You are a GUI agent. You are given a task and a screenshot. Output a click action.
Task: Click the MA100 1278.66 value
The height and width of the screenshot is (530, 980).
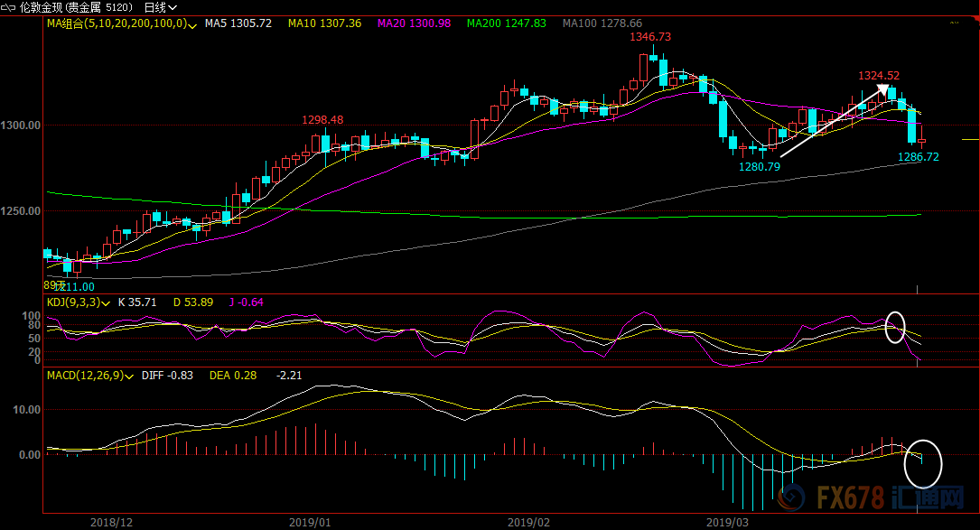pos(602,23)
